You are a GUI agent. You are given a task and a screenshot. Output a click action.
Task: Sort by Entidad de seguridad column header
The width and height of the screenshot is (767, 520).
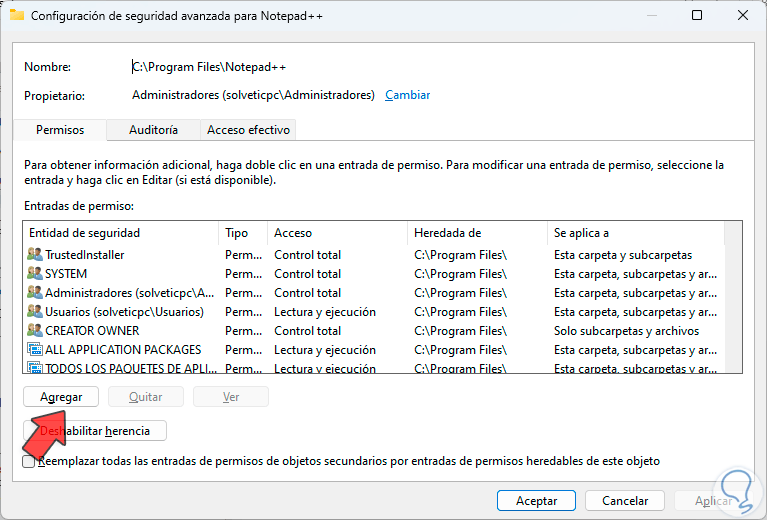120,233
